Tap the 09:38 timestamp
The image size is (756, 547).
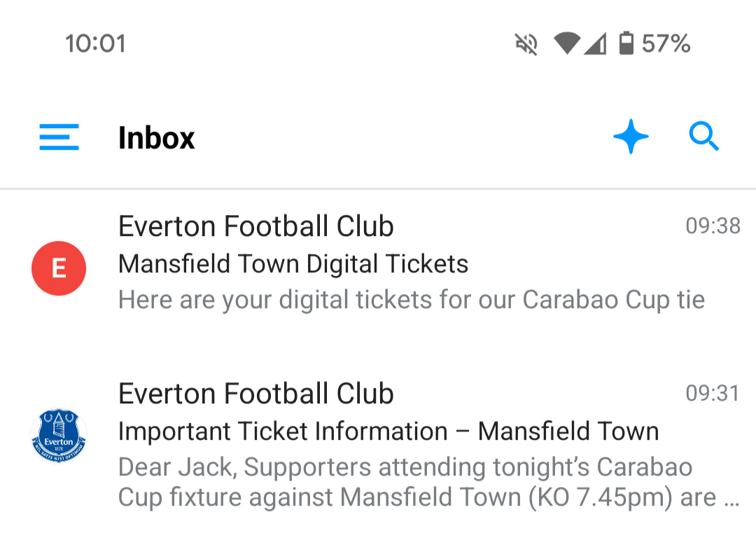[x=713, y=226]
